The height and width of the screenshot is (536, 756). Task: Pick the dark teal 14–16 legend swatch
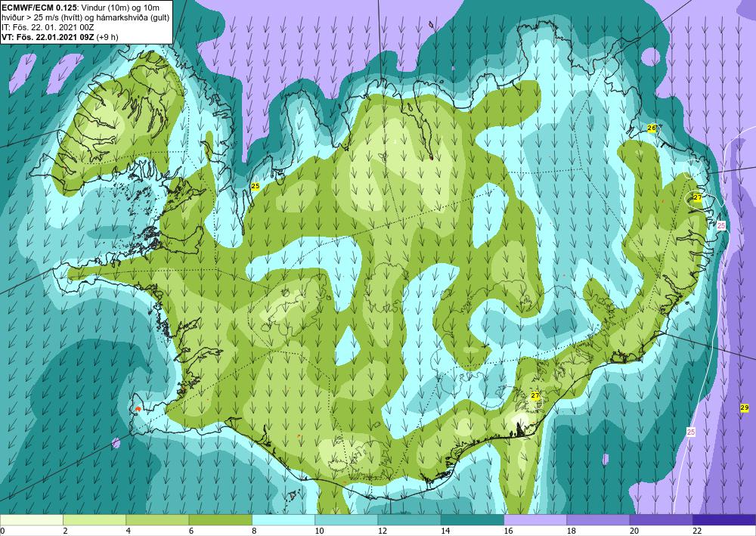(472, 519)
